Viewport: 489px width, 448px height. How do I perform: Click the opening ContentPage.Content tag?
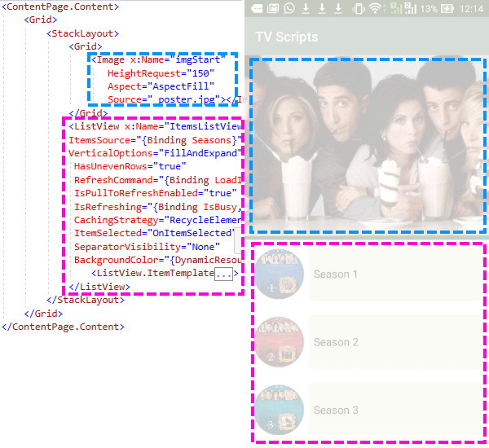click(x=60, y=7)
